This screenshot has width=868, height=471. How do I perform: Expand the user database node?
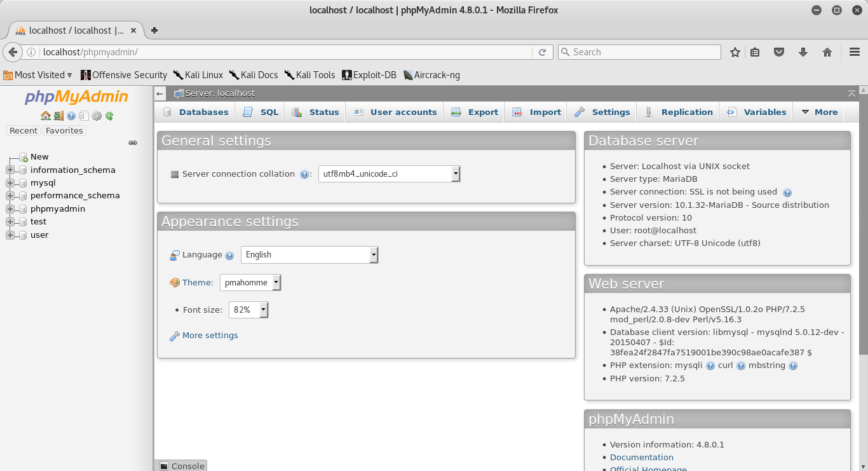[10, 235]
